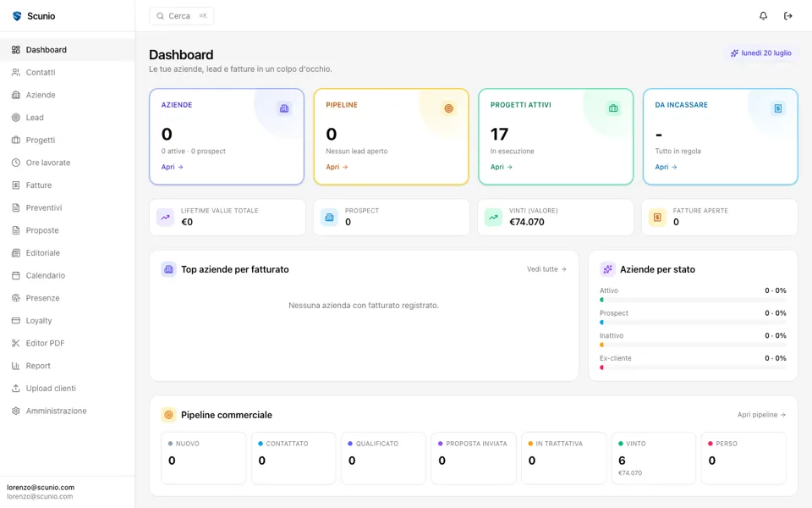Viewport: 812px width, 508px height.
Task: Click the Vinti (valore) trend icon
Action: click(493, 218)
